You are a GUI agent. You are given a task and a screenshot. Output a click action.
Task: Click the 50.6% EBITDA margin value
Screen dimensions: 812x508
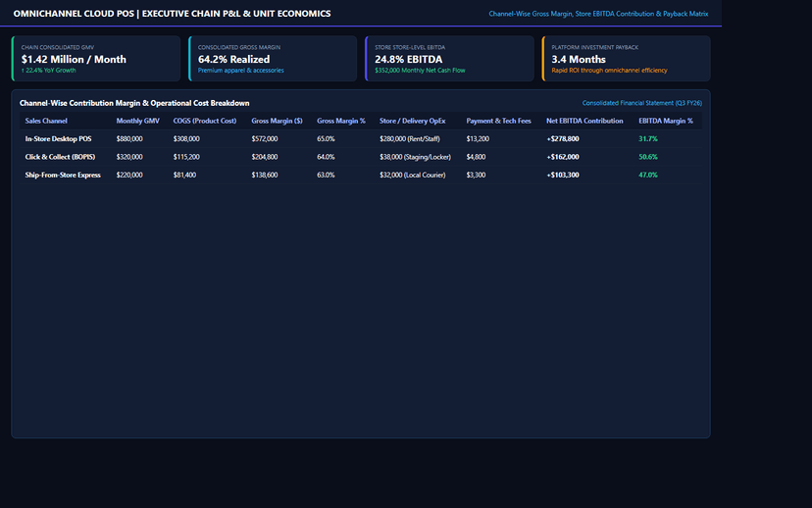[648, 157]
